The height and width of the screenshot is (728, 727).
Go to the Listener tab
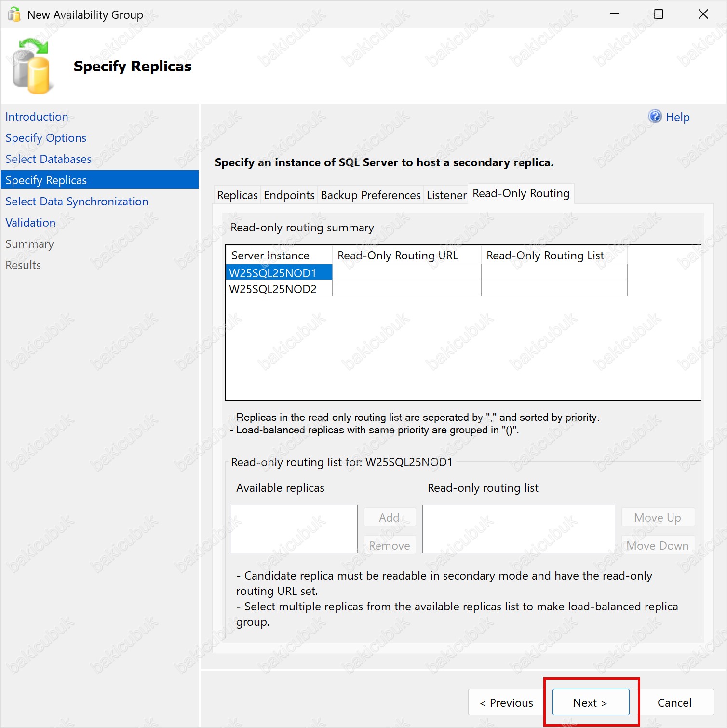[x=446, y=195]
